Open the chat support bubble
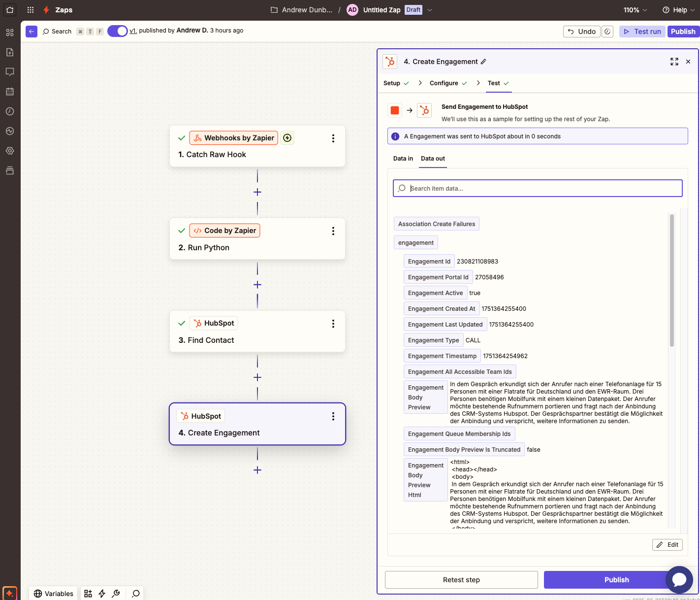Screen dimensions: 700x600 coord(679,580)
